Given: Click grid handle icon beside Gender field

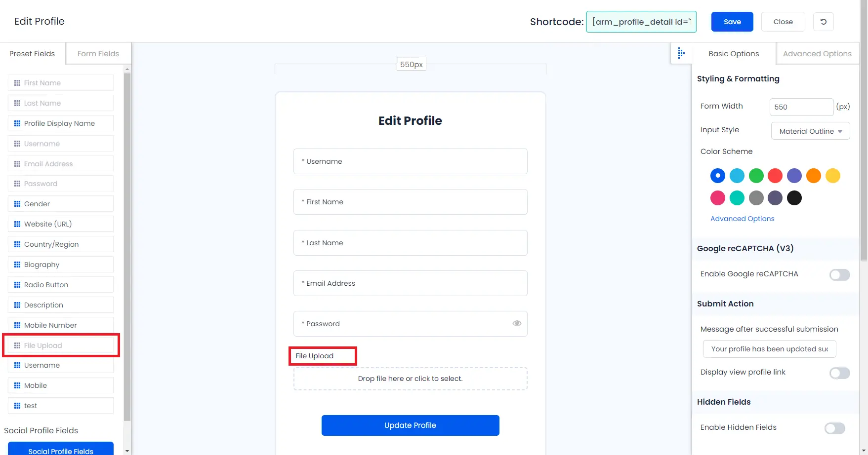Looking at the screenshot, I should [x=17, y=204].
